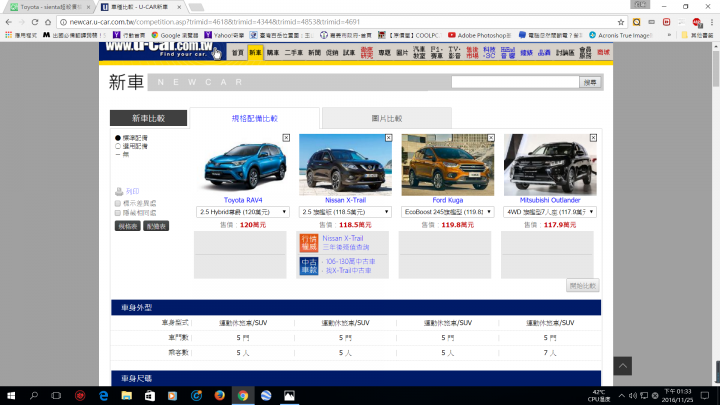Open Ford Kuga trim dropdown
720x405 pixels.
(448, 212)
